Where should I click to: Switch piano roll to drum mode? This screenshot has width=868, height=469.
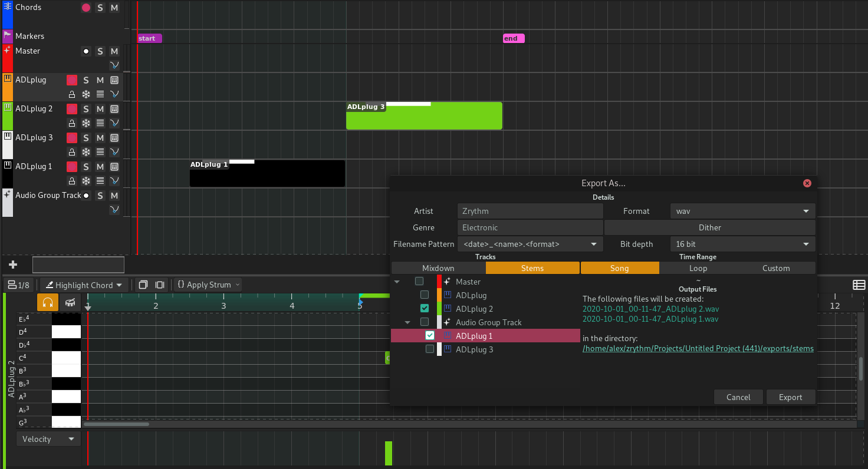click(70, 302)
